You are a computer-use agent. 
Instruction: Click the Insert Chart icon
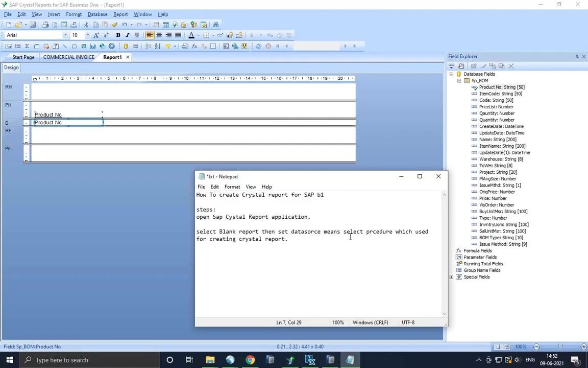(x=93, y=46)
